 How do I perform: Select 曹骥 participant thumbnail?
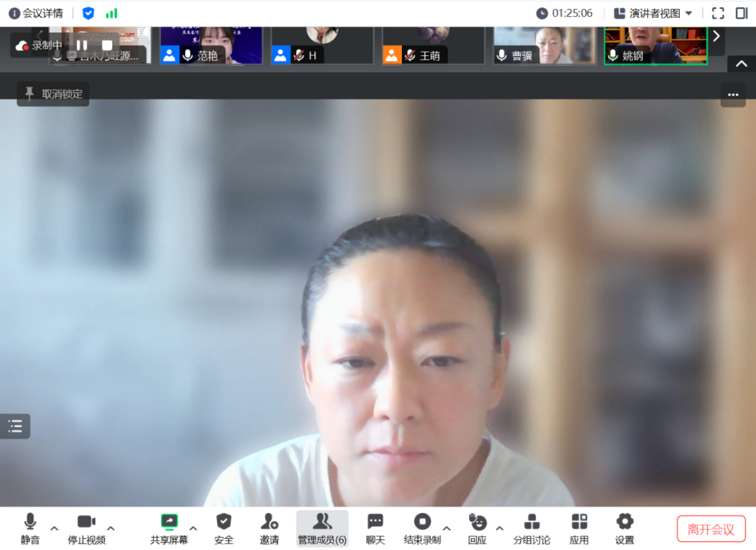click(x=545, y=45)
